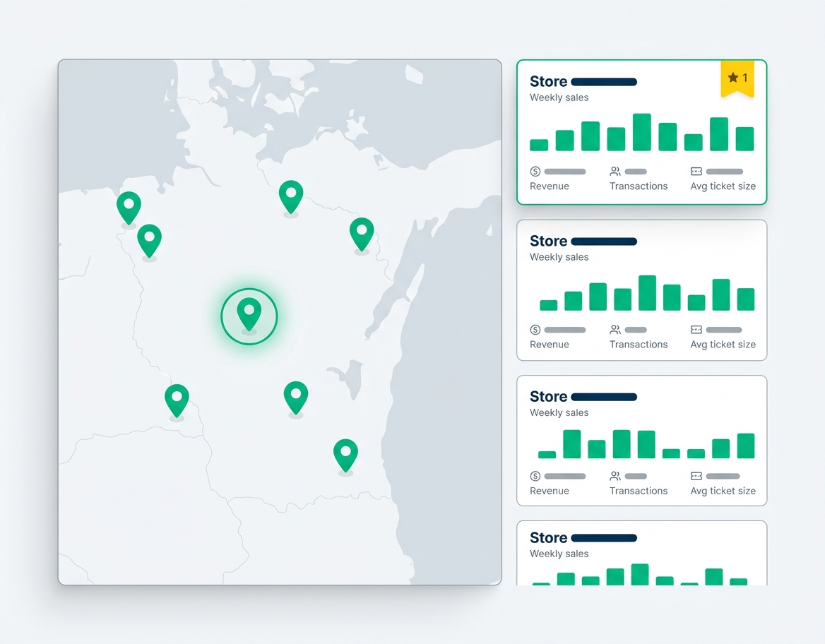
Task: Select the northeast pin near the state border
Action: 362,234
